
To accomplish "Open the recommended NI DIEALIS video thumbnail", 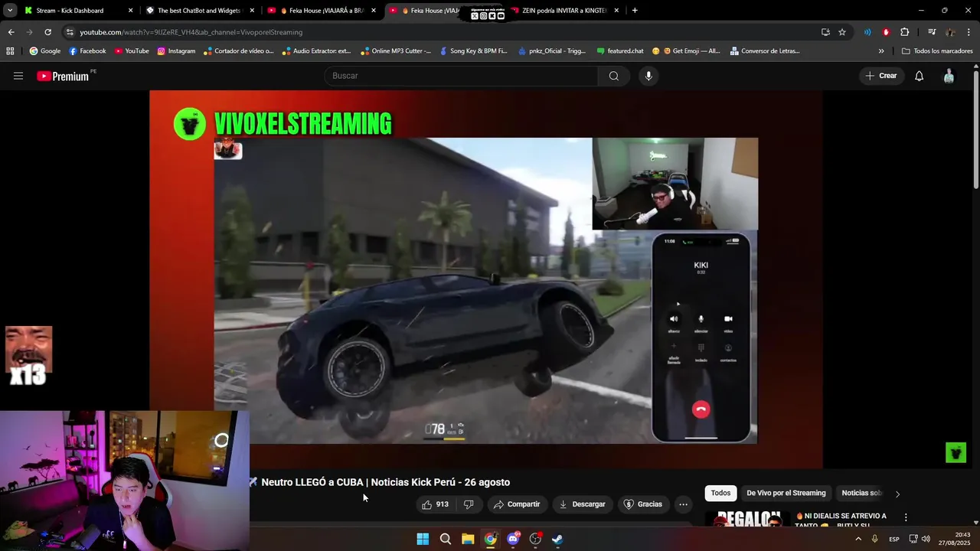I will click(747, 518).
